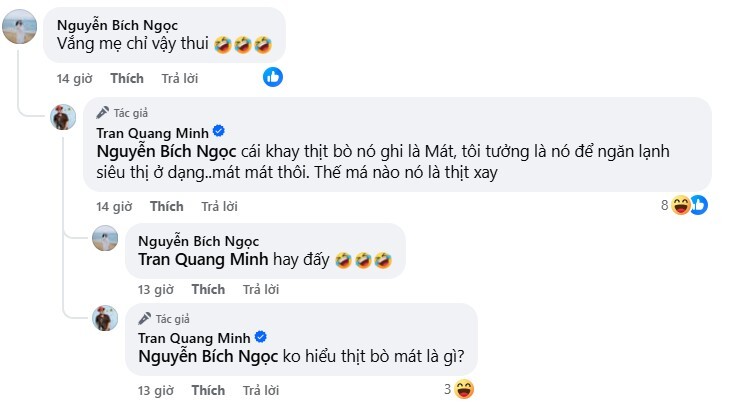Viewport: 744px width, 407px height.
Task: Click Thích under the 'ko hiểu thịt bò mát' reply
Action: click(208, 389)
